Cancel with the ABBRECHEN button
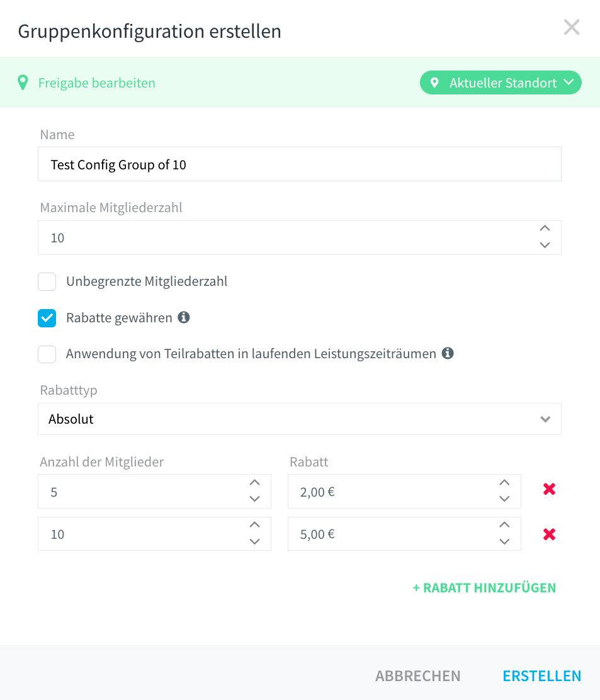Image resolution: width=600 pixels, height=700 pixels. 418,676
